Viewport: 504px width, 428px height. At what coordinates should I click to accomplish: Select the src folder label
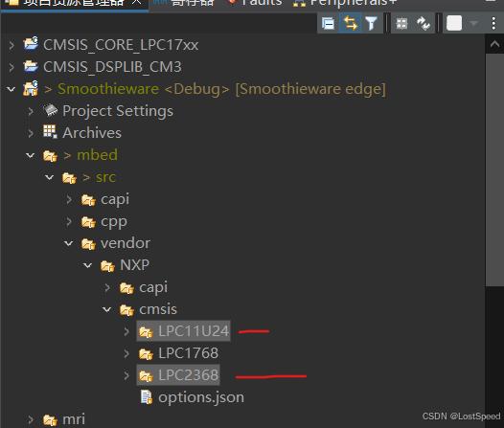point(105,177)
